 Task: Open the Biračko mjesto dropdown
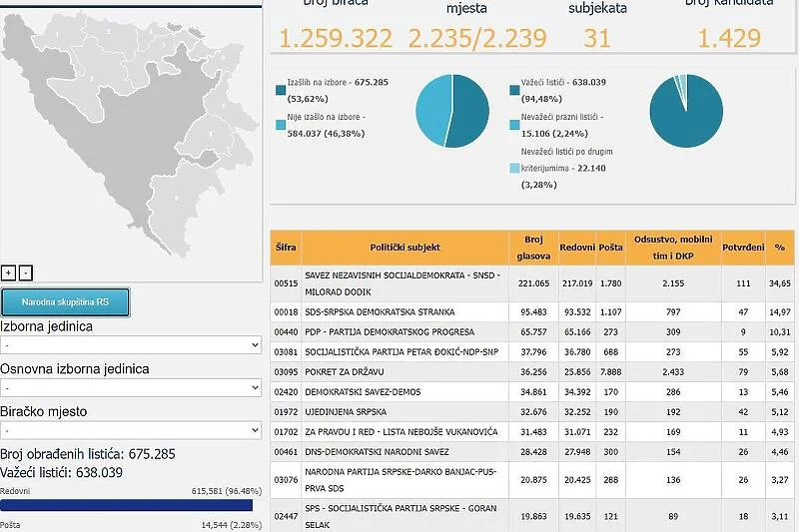pos(131,430)
